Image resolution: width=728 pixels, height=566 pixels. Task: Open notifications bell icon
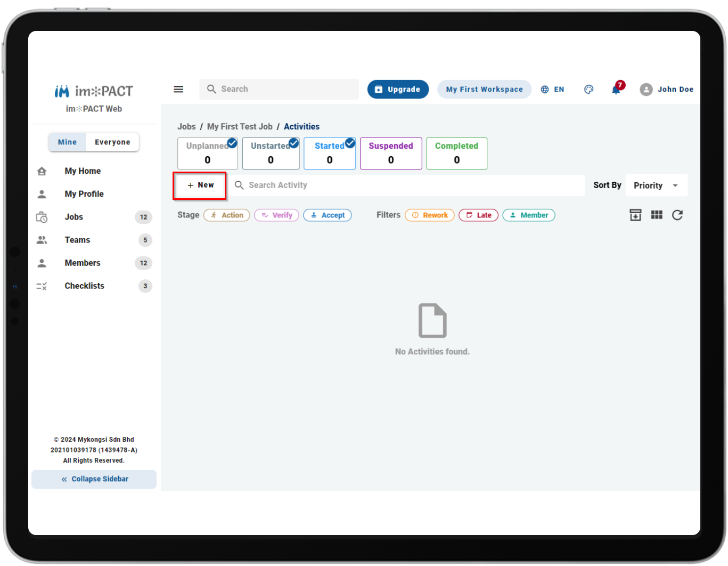pos(617,88)
